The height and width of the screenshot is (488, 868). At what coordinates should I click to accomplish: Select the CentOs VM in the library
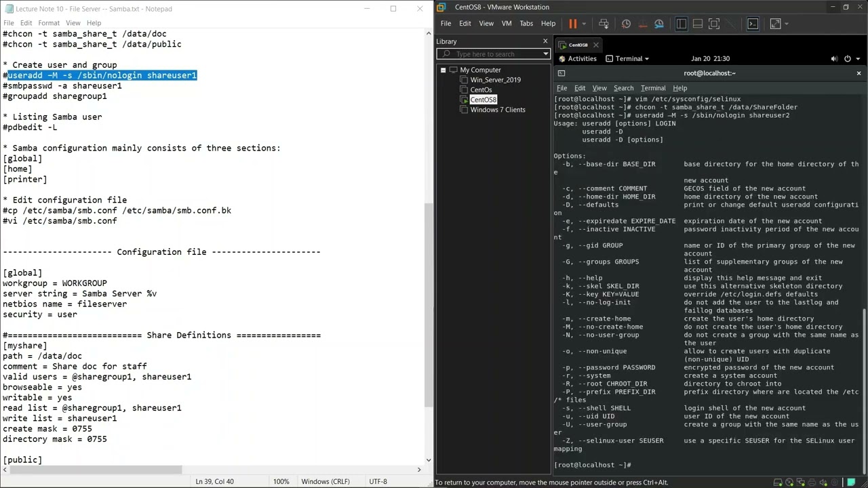pos(481,89)
